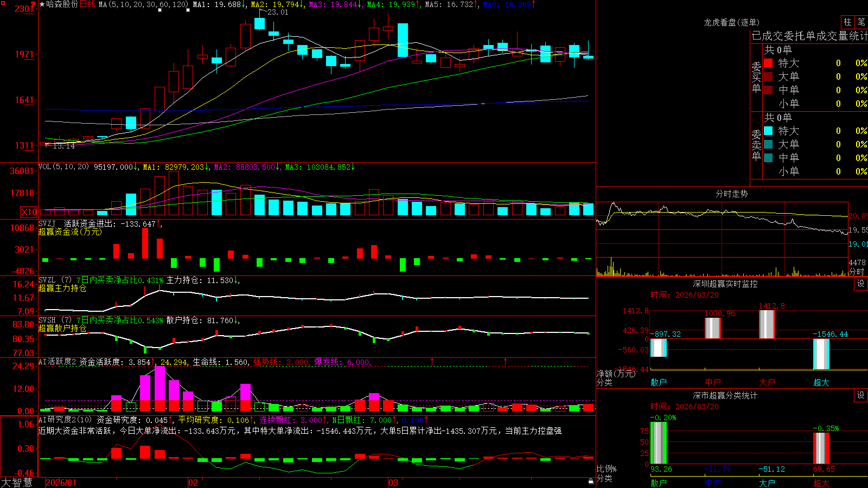Click the ×10 volume scale button
Viewport: 868px width, 488px height.
tap(29, 212)
